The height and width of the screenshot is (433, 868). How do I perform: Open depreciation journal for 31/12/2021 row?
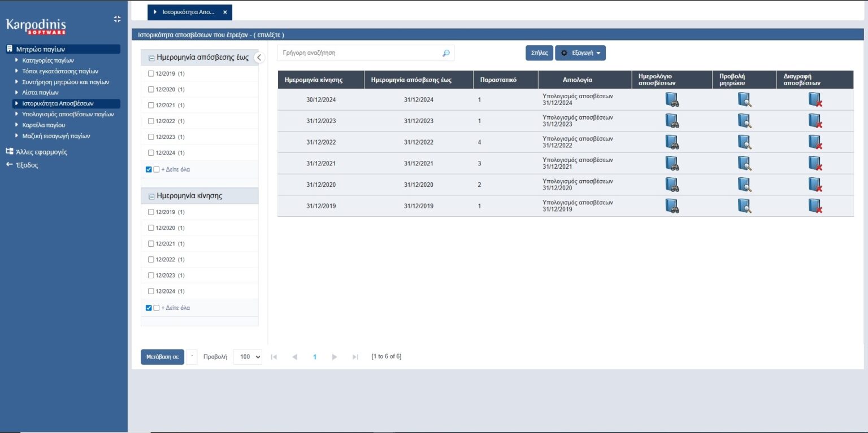click(x=671, y=164)
